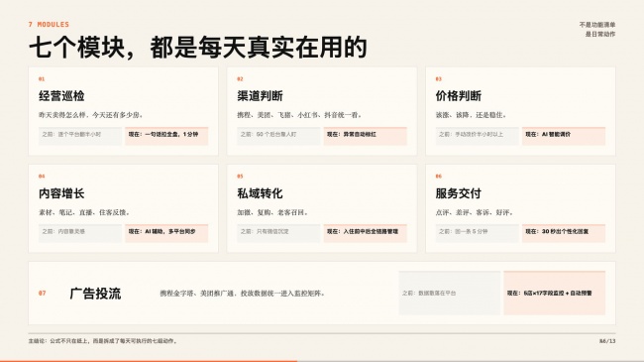The image size is (644, 362).
Task: Click the '现在' box mentioning '自动预警'
Action: [555, 293]
